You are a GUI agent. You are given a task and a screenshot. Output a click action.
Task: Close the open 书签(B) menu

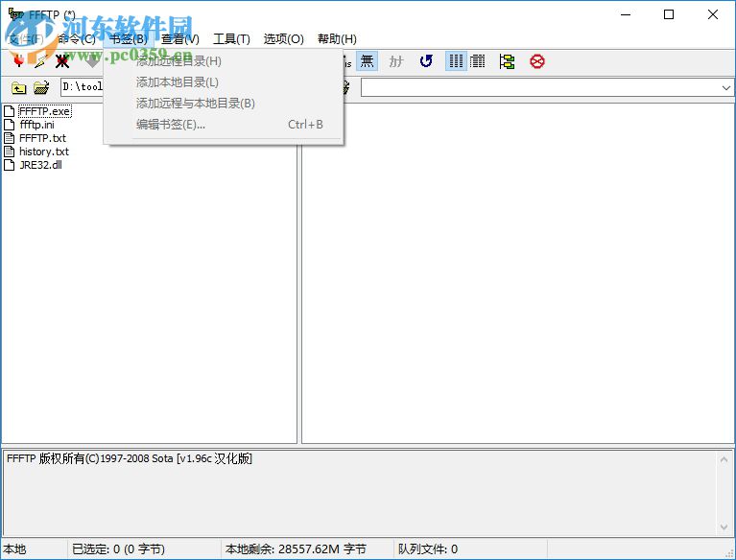click(129, 39)
